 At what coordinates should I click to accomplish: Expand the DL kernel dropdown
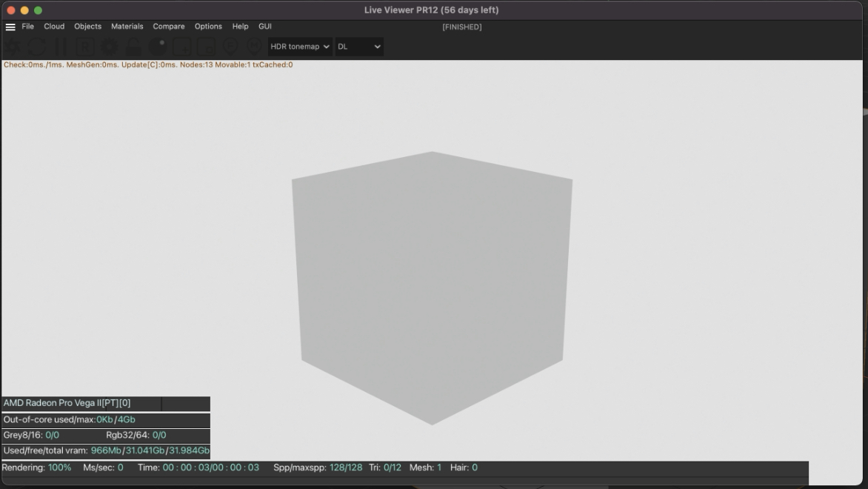(x=359, y=47)
